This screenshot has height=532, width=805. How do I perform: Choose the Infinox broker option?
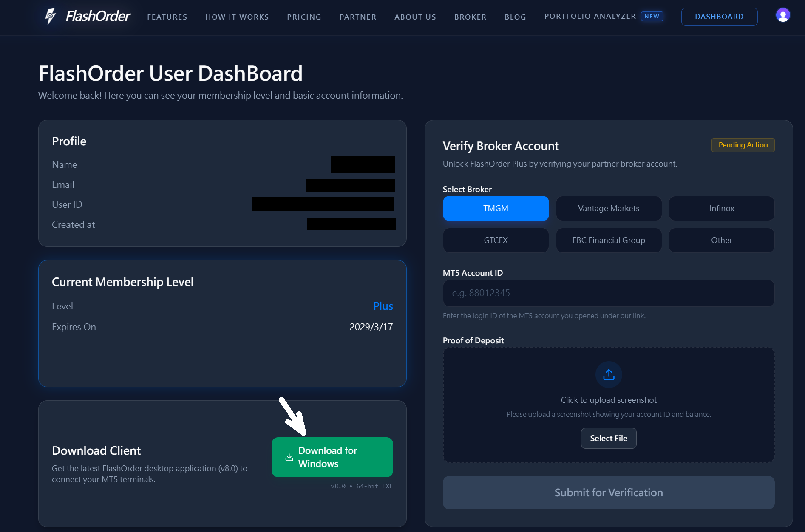click(721, 208)
